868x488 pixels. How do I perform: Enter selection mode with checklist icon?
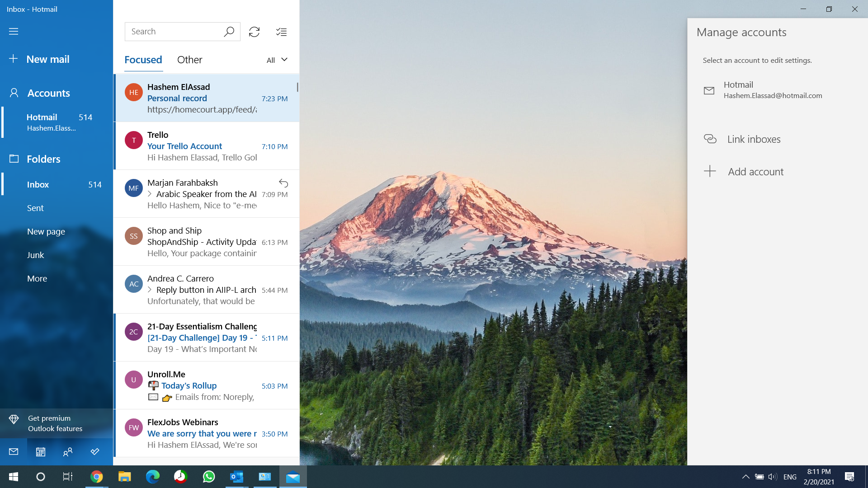click(x=281, y=32)
